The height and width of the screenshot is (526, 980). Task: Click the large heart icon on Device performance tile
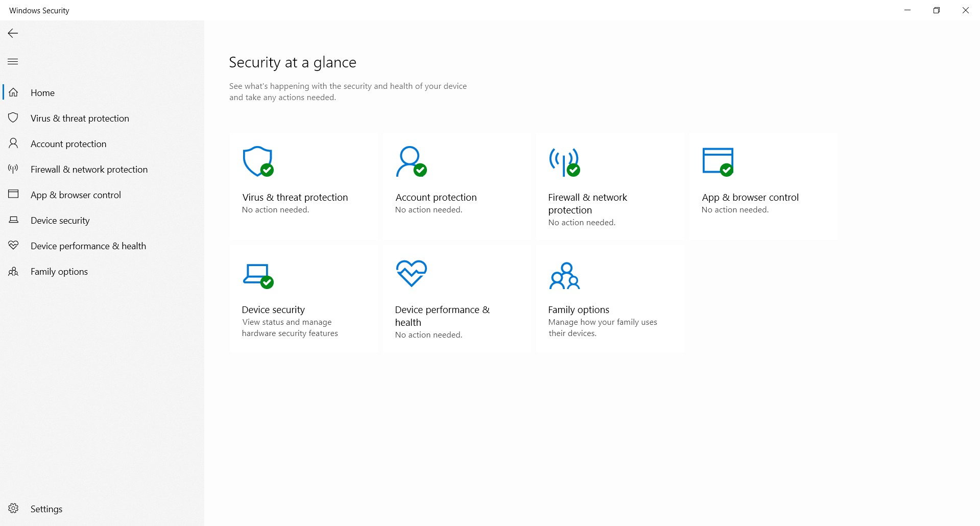tap(411, 273)
